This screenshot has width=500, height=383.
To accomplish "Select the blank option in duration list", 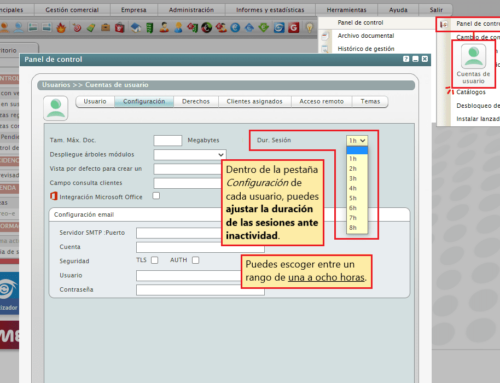I will pyautogui.click(x=357, y=150).
